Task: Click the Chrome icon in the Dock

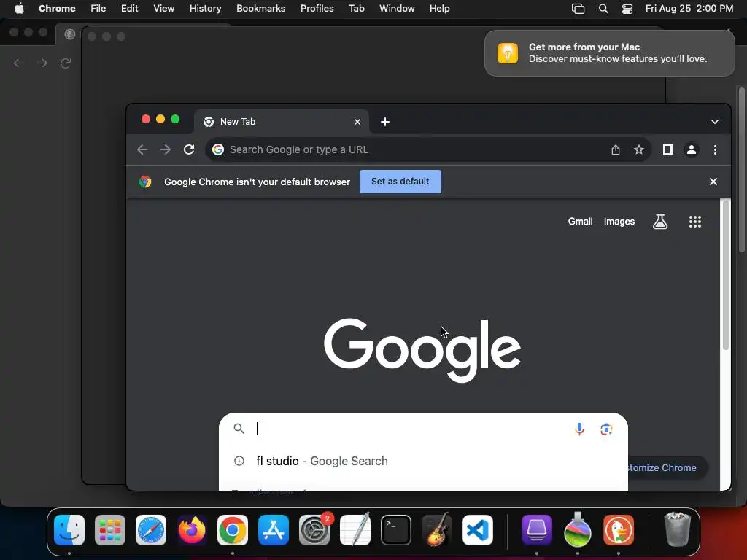Action: [x=233, y=530]
